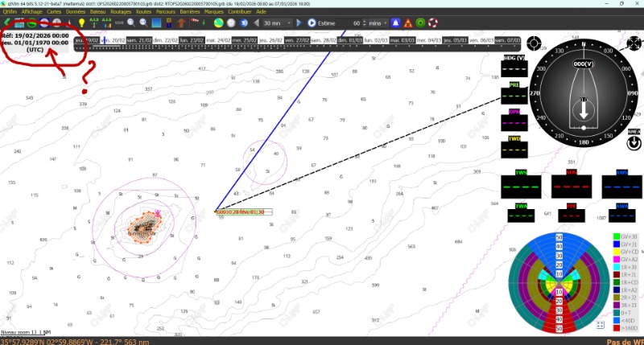Click the blue bell alarm icon

(394, 23)
